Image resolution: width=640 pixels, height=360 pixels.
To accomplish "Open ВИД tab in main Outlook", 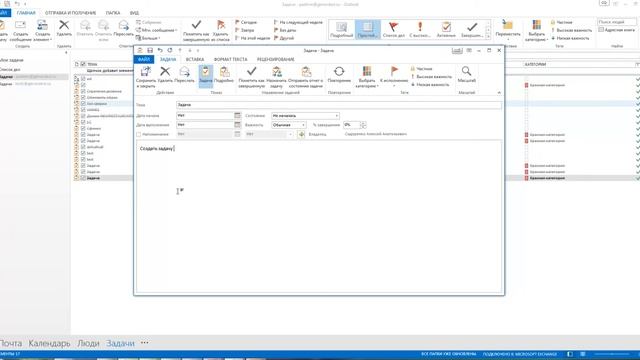I will coord(134,13).
